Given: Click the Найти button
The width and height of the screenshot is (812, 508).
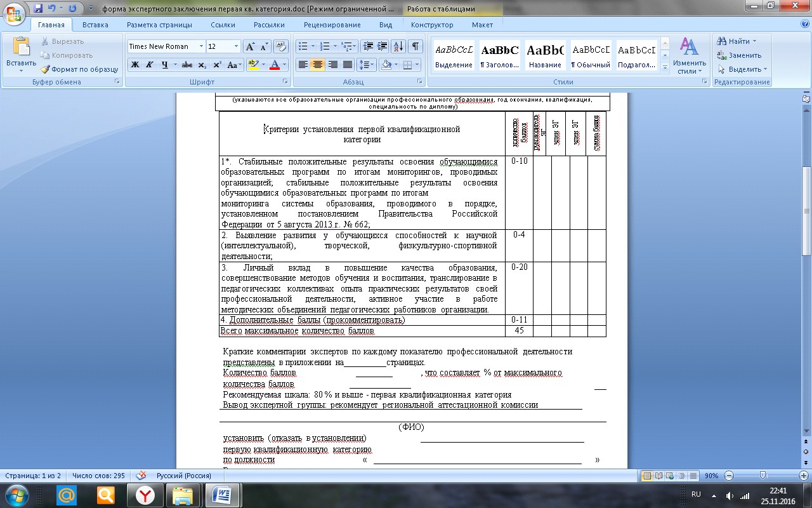Looking at the screenshot, I should click(x=737, y=41).
